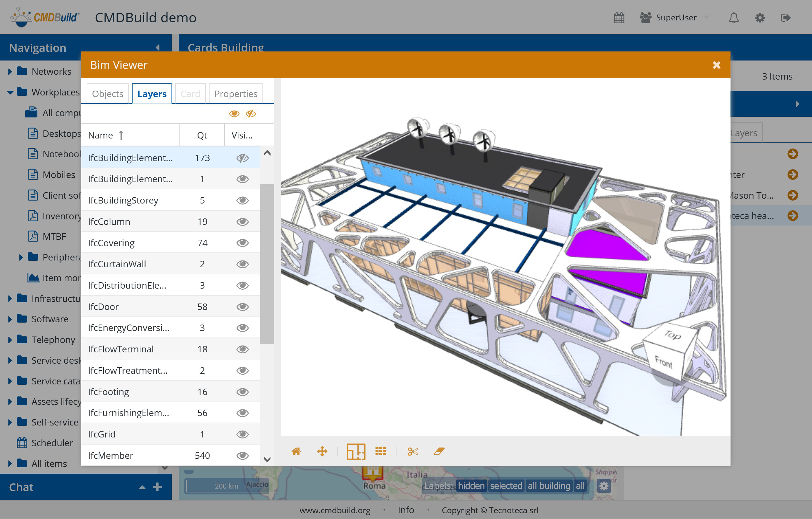812x519 pixels.
Task: Collapse the Workplaces folder
Action: pyautogui.click(x=10, y=92)
